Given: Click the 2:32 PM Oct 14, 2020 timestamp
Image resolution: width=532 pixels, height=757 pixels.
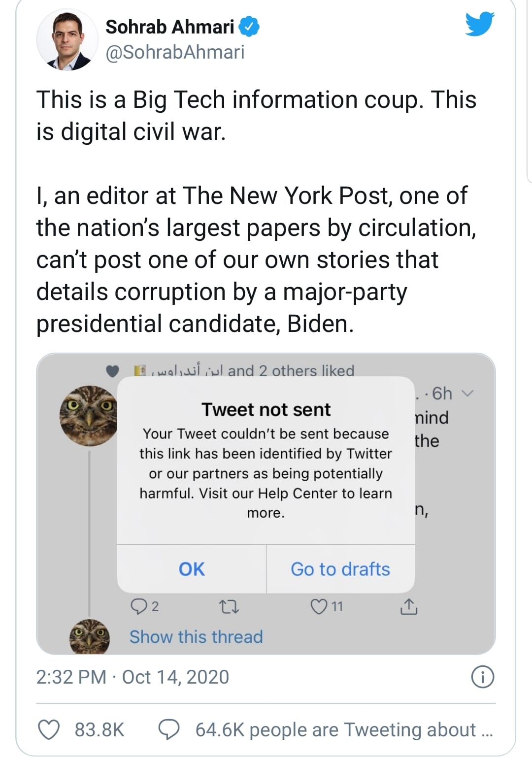Looking at the screenshot, I should click(x=133, y=677).
